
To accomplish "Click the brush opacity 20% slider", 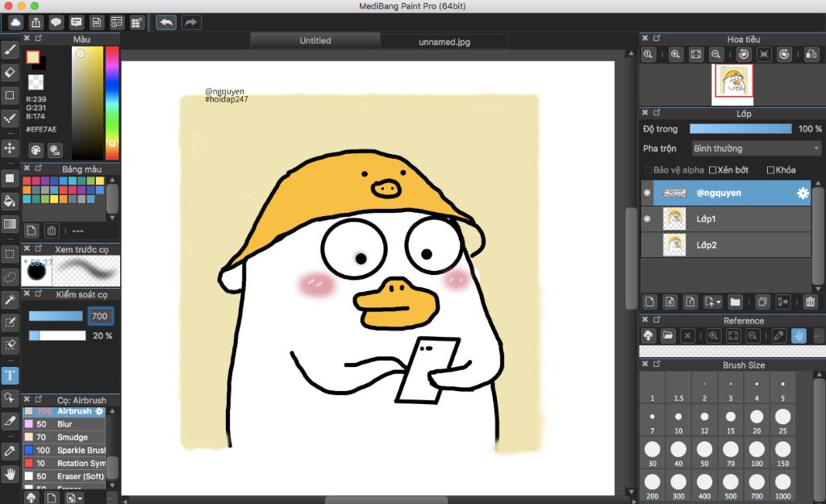I will [x=57, y=335].
